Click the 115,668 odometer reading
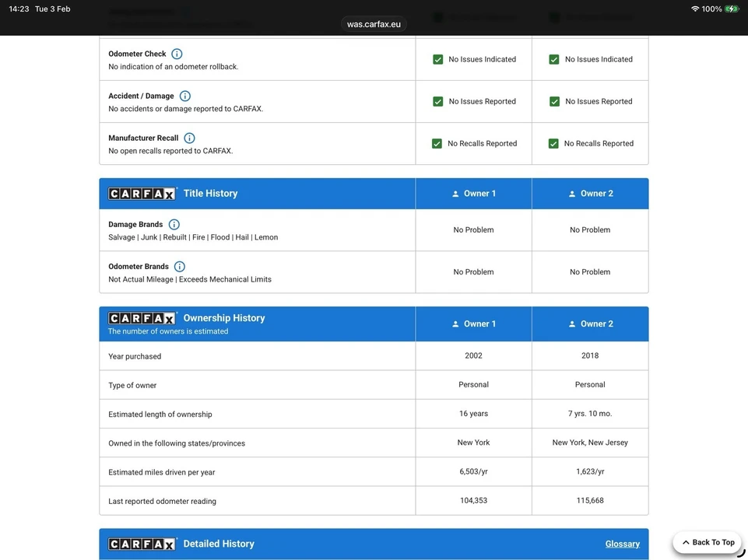The width and height of the screenshot is (748, 560). point(590,500)
